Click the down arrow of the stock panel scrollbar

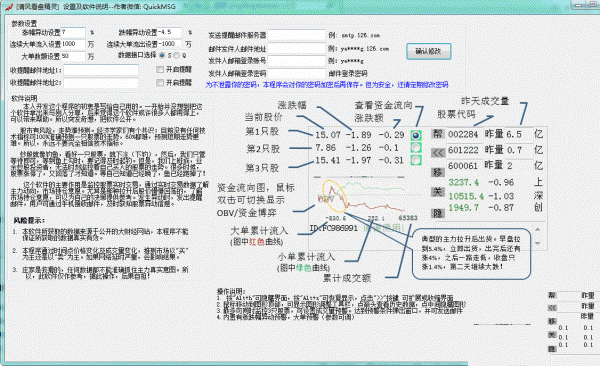click(538, 243)
